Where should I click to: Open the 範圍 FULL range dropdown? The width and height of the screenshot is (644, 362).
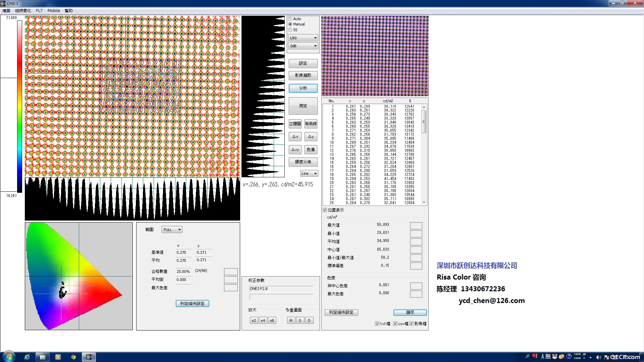[172, 230]
